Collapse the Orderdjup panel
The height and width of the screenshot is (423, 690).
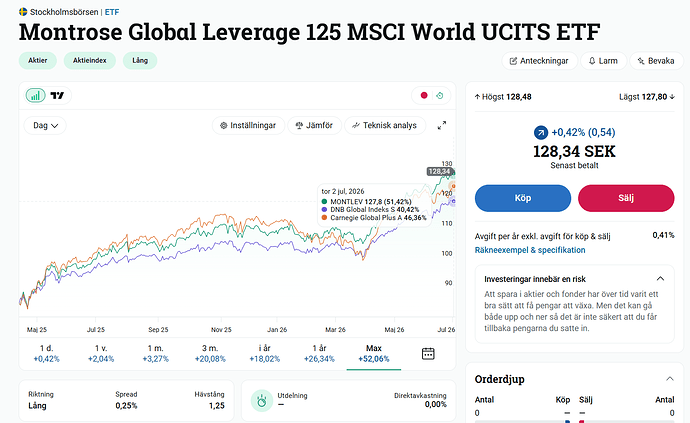tap(669, 379)
